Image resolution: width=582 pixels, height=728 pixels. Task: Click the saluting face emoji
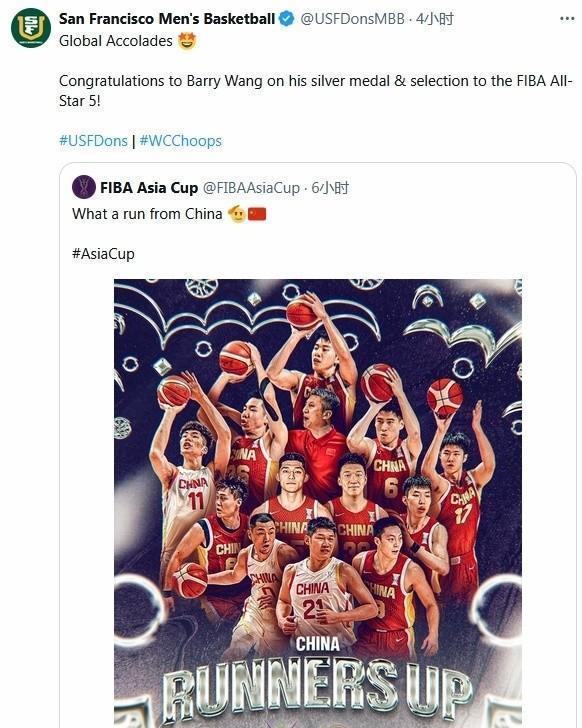(236, 214)
